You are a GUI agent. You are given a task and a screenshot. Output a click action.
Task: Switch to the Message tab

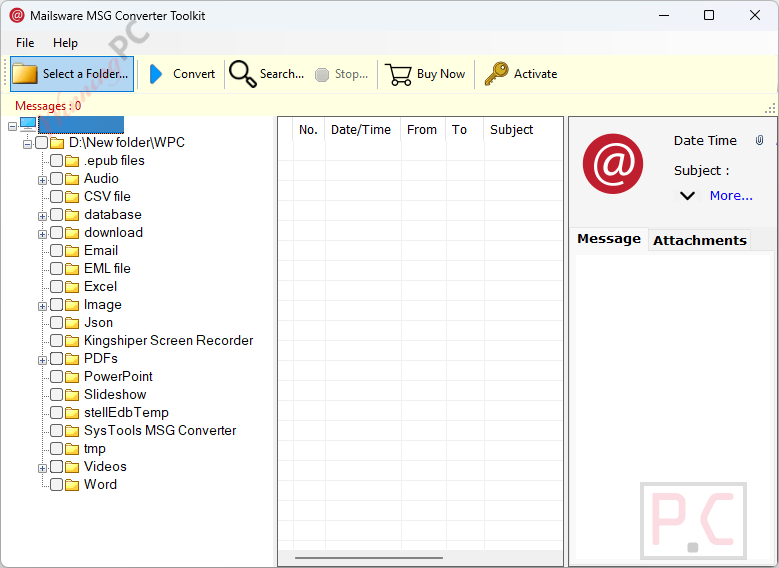(609, 239)
